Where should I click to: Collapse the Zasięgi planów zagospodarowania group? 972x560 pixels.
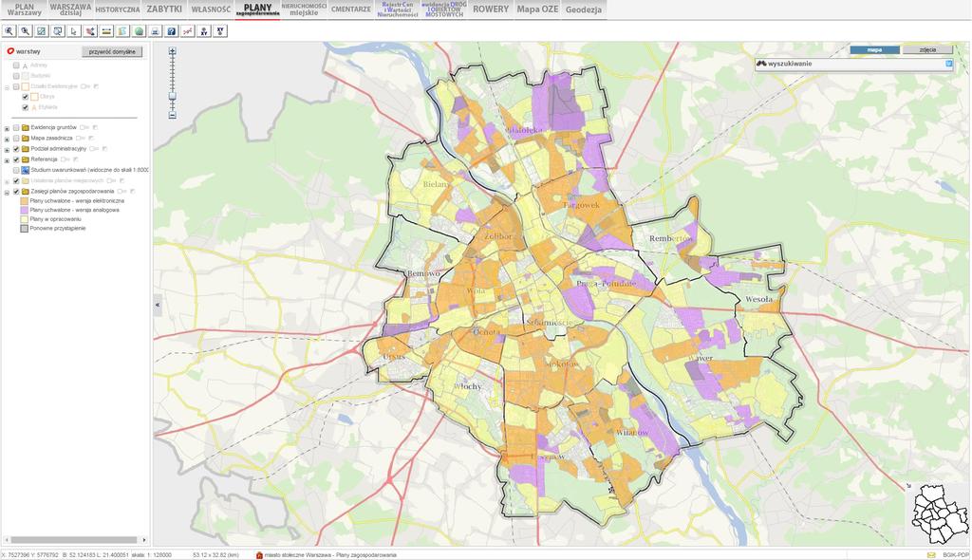7,193
